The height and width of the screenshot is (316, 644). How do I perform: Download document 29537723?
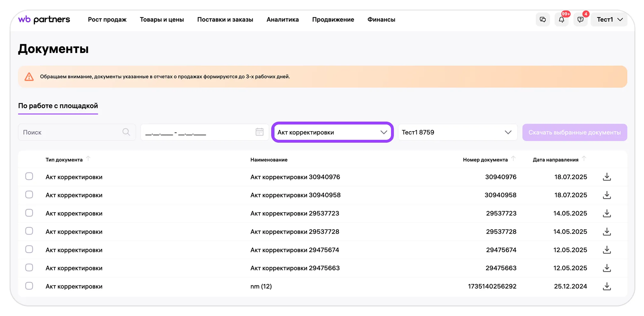coord(607,213)
